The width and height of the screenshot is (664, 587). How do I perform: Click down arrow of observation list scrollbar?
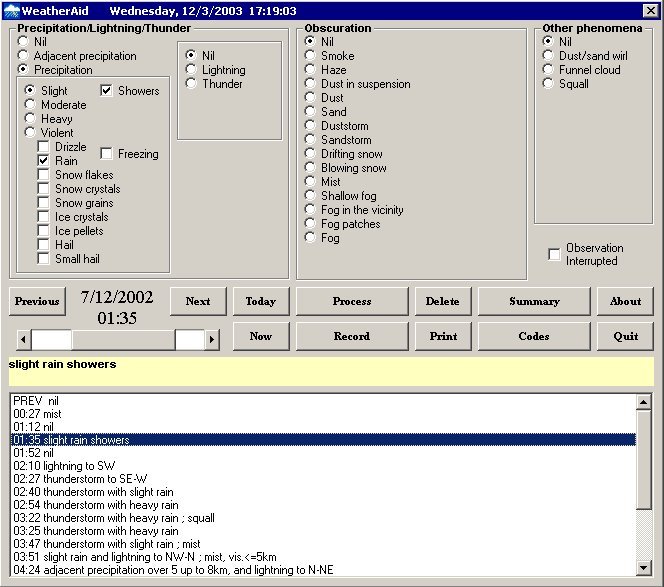644,568
